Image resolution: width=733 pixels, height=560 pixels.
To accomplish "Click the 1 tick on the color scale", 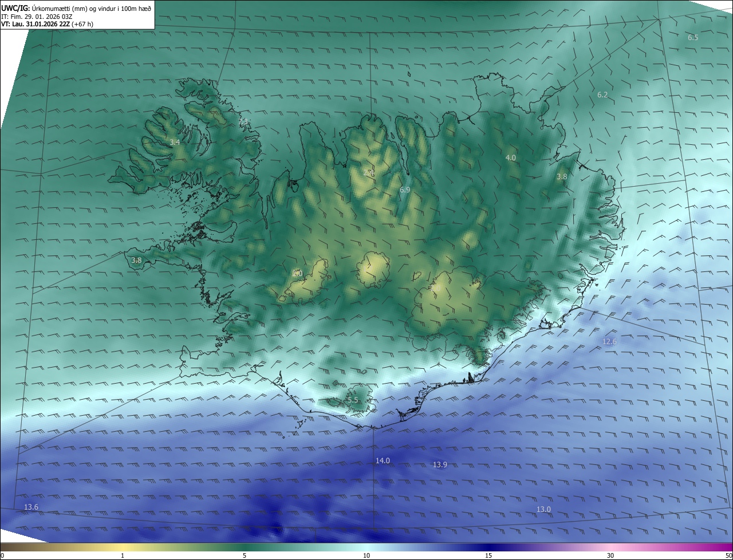I will pyautogui.click(x=123, y=555).
